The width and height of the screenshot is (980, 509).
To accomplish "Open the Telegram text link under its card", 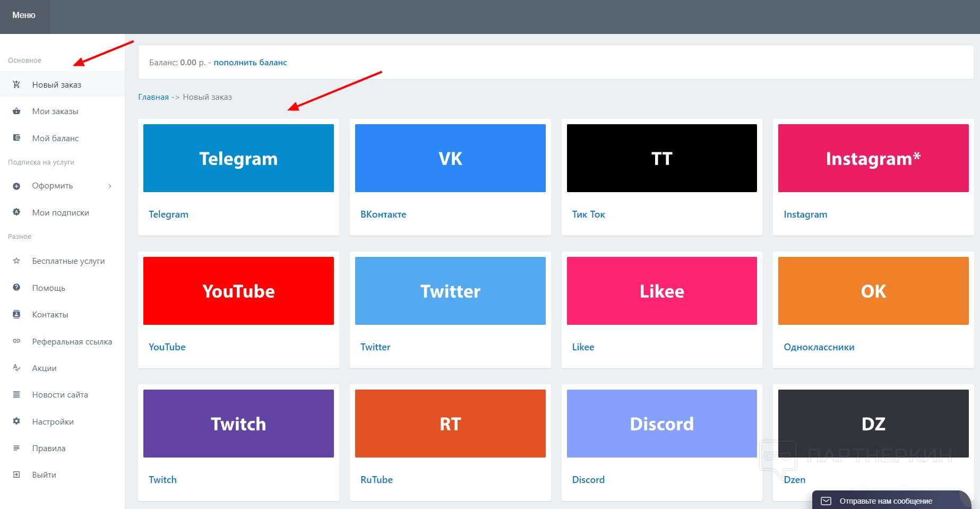I will (168, 214).
